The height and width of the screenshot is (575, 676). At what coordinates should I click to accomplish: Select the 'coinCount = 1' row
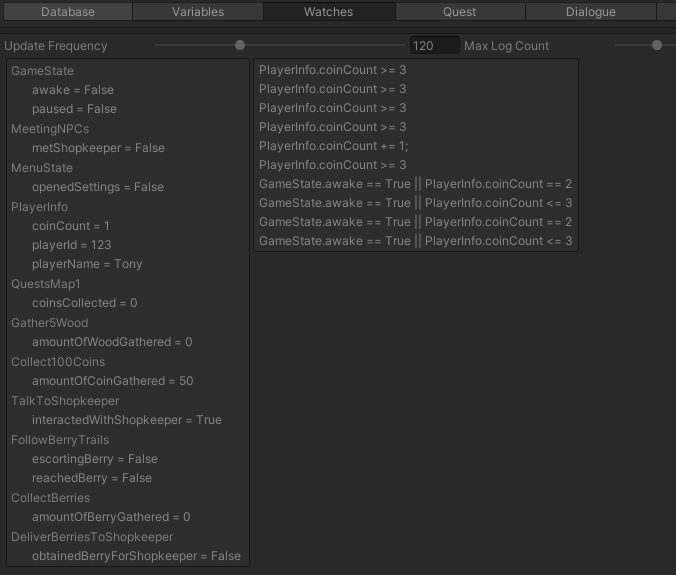click(x=71, y=226)
